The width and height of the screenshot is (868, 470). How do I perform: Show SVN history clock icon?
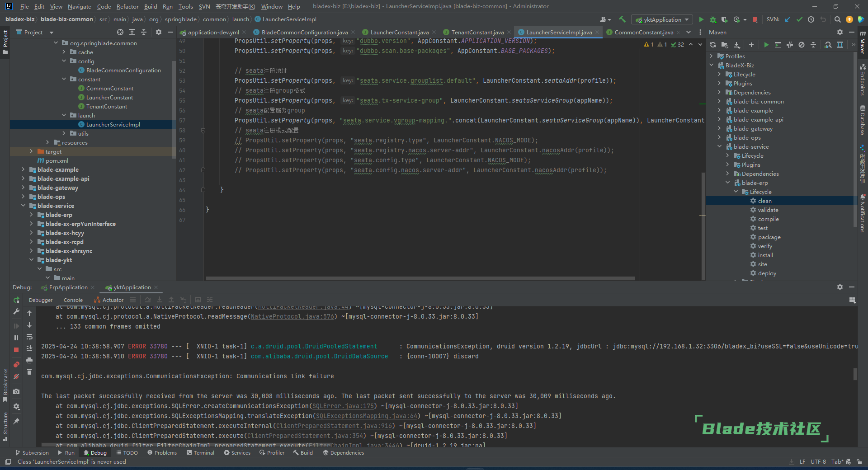pyautogui.click(x=811, y=19)
